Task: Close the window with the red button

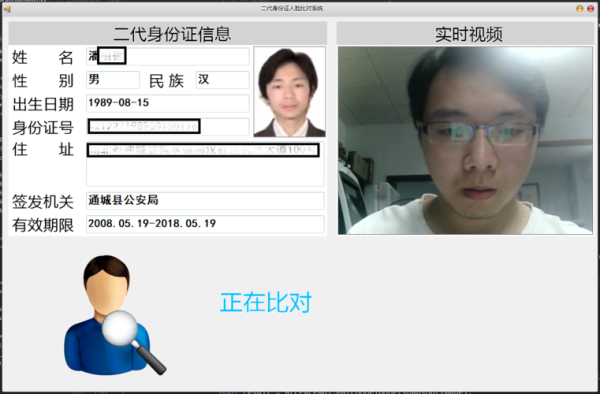Action: pyautogui.click(x=590, y=8)
